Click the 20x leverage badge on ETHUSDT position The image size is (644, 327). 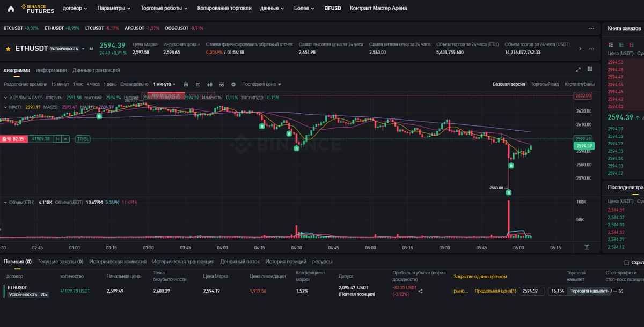point(45,294)
